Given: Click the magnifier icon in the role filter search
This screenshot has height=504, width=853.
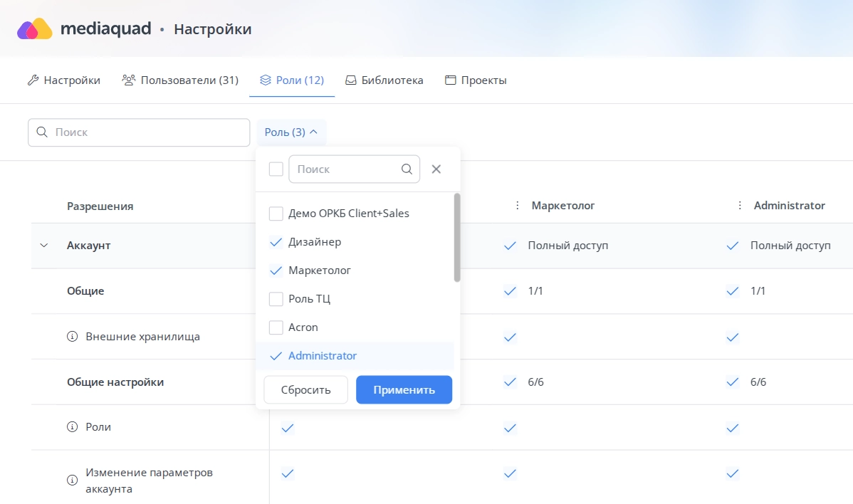Looking at the screenshot, I should [407, 169].
